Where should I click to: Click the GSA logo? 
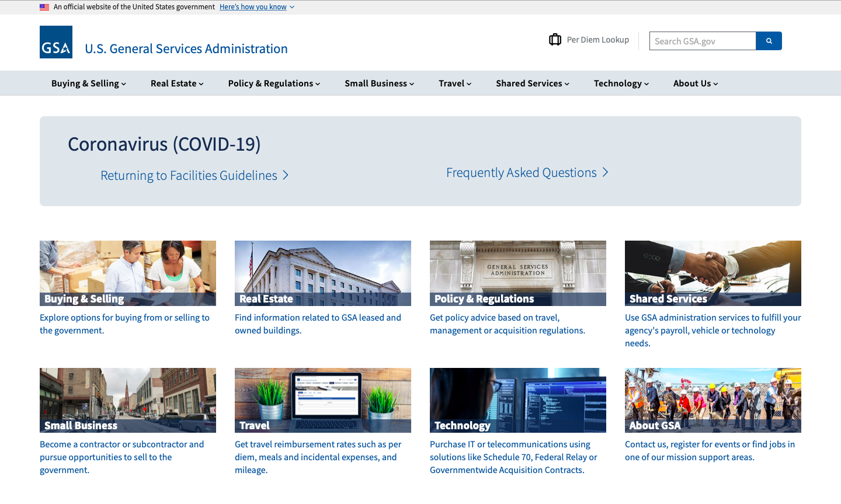[x=56, y=42]
